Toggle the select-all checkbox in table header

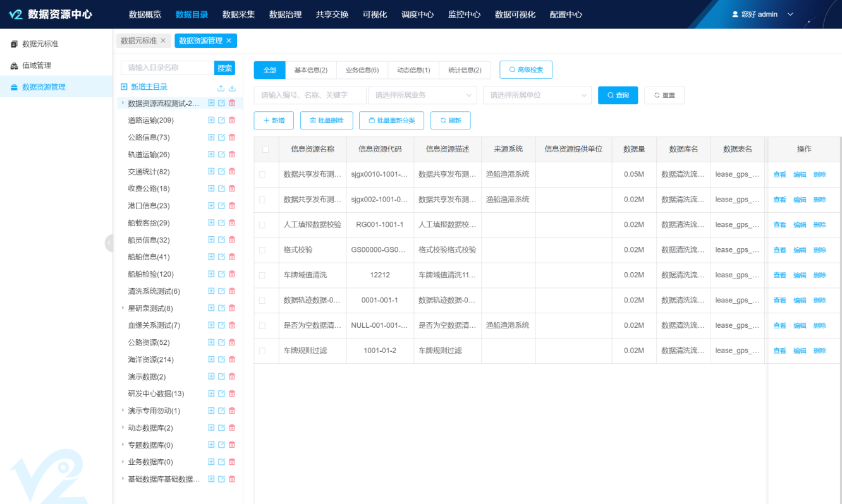pyautogui.click(x=265, y=150)
